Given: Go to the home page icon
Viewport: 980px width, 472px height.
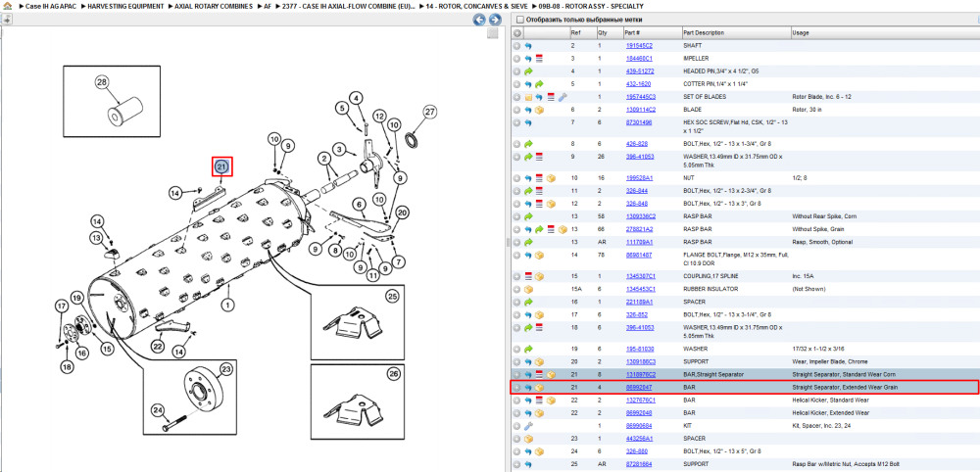Looking at the screenshot, I should pos(7,6).
